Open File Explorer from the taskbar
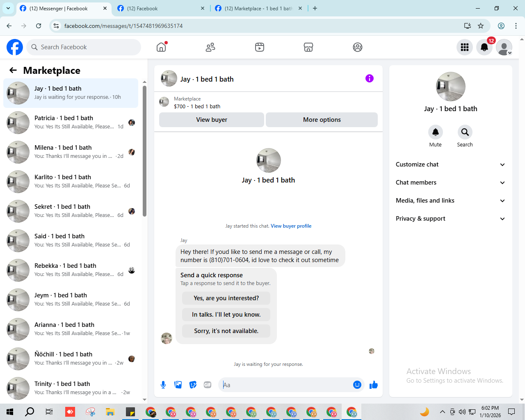This screenshot has height=420, width=525. coord(110,412)
